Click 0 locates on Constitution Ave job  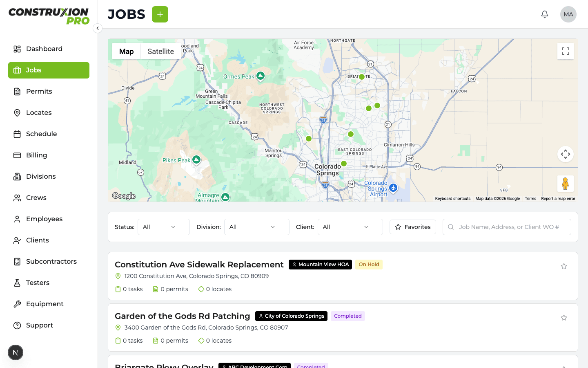click(215, 289)
